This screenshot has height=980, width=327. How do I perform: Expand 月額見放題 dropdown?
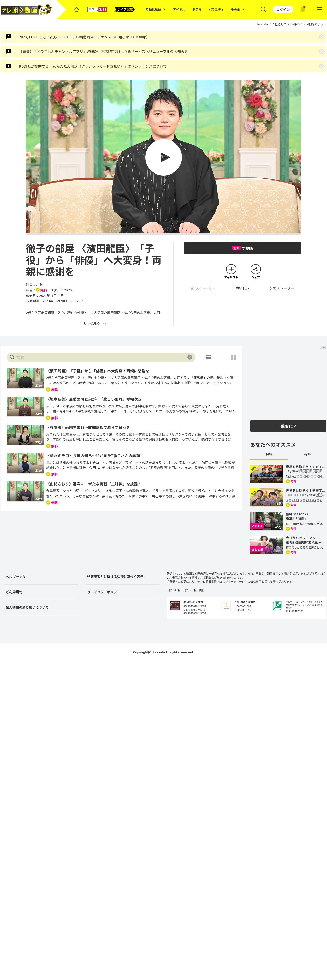click(155, 9)
